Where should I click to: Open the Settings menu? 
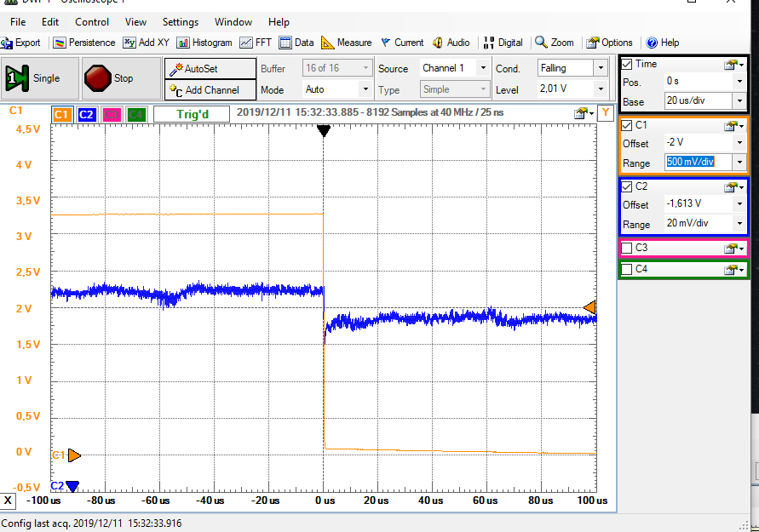click(180, 22)
